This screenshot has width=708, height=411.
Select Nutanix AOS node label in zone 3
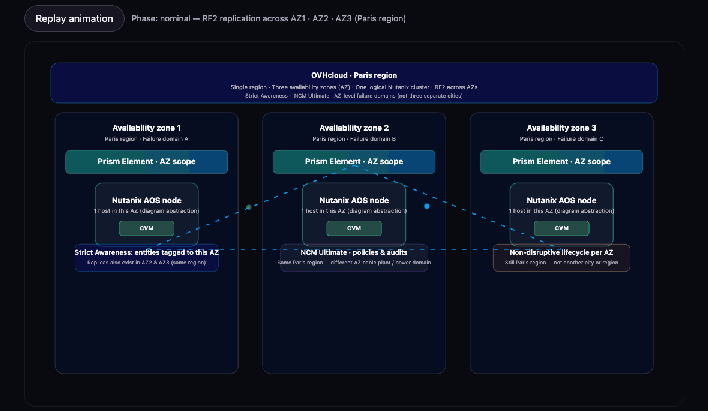pos(561,200)
